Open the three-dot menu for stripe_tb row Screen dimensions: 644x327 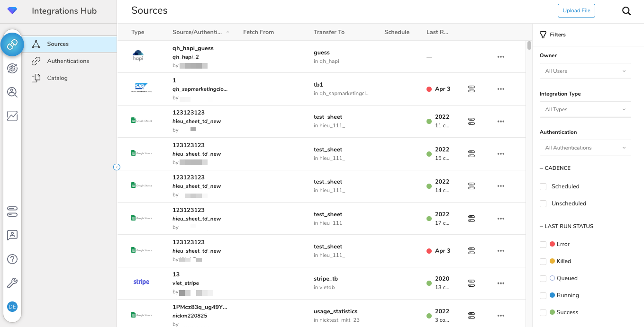point(500,283)
